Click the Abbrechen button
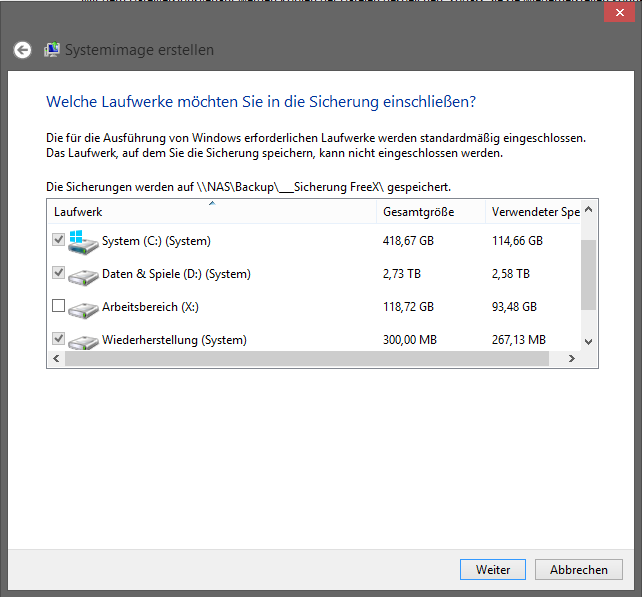 (x=579, y=570)
